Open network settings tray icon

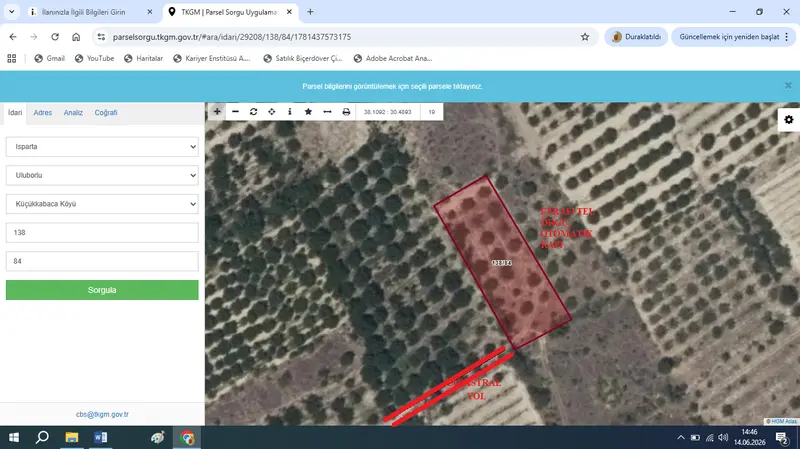click(709, 437)
